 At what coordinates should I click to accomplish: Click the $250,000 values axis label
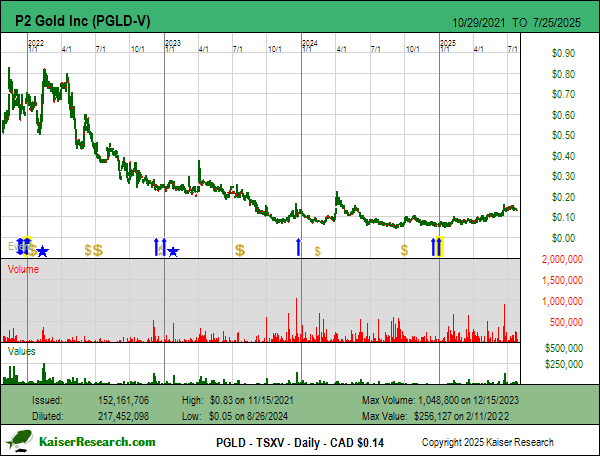(564, 364)
